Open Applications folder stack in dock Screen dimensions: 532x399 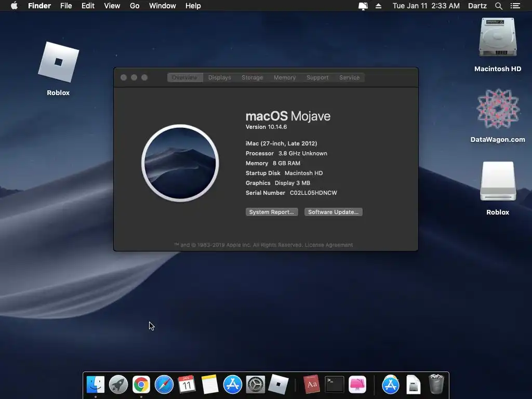point(391,385)
